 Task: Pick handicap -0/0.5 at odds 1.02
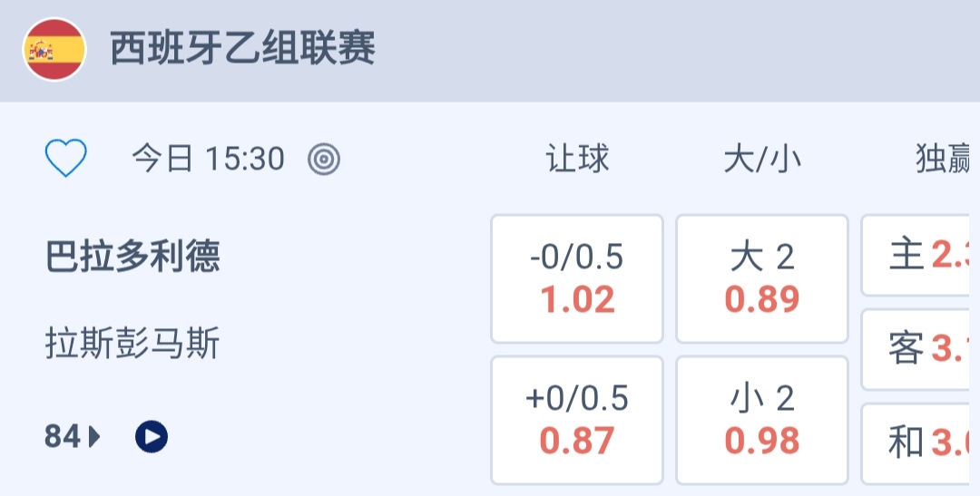577,279
